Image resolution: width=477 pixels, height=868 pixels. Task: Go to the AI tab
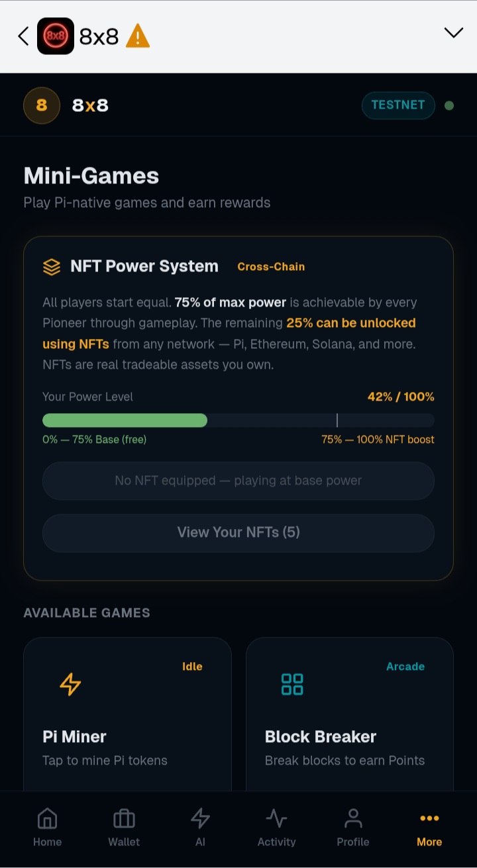[200, 828]
